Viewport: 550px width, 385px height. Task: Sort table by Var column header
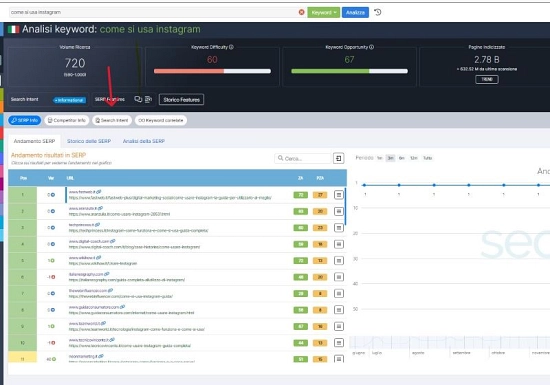pos(51,178)
